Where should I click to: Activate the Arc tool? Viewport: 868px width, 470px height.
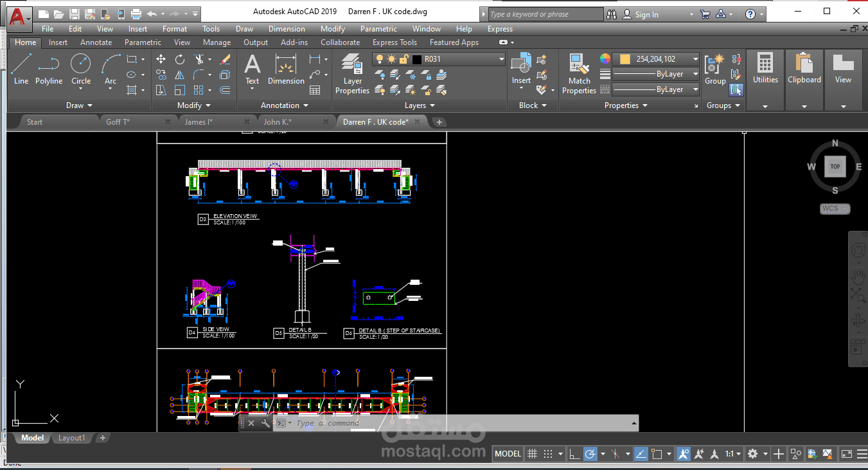[x=111, y=69]
